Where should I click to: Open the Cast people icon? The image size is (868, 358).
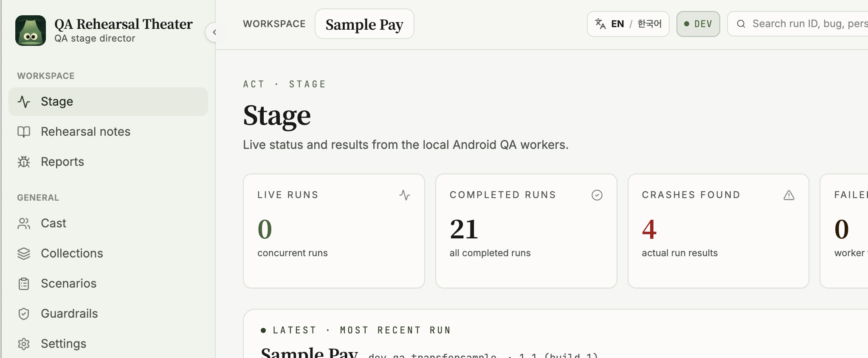tap(24, 223)
